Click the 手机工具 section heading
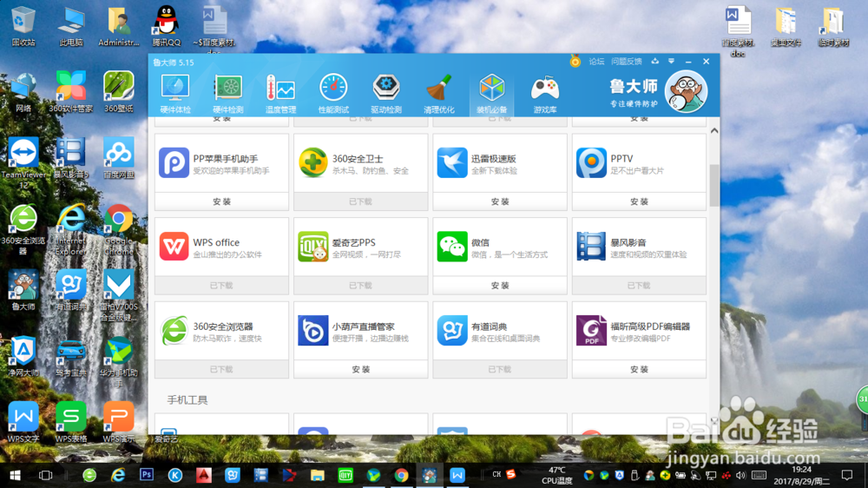868x488 pixels. (x=187, y=400)
